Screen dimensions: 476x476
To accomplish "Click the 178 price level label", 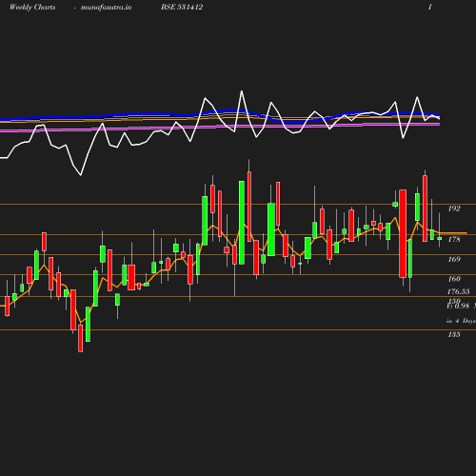I will click(x=454, y=239).
